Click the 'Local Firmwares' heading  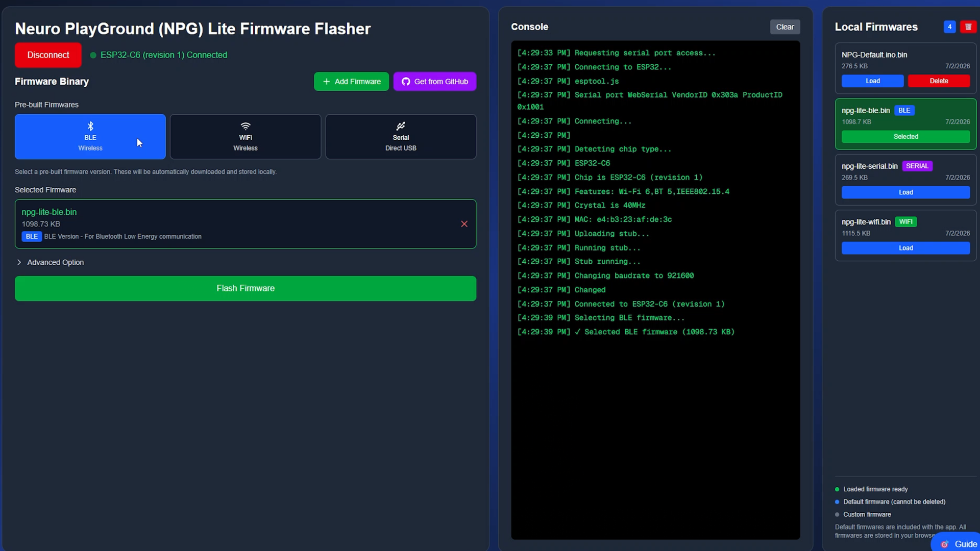tap(876, 27)
